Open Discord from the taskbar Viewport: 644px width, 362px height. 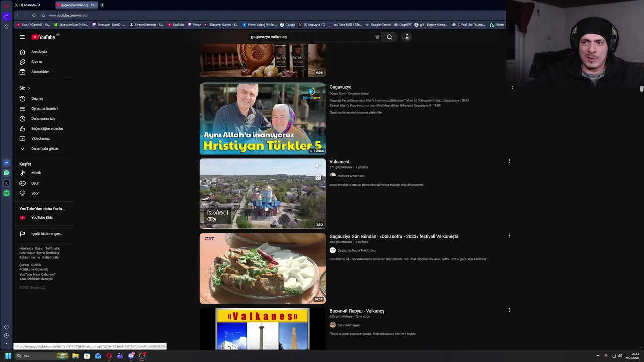(x=131, y=356)
